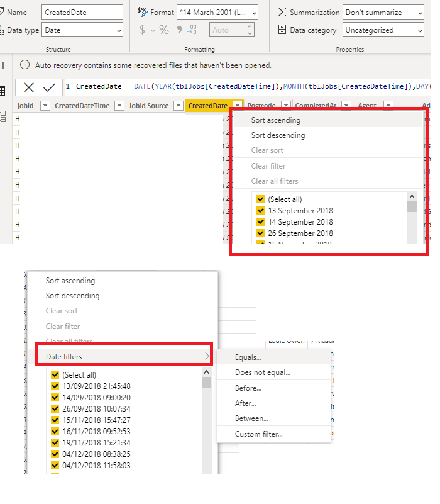Viewport: 440px width, 504px height.
Task: Select the JobId Source column header
Action: coord(148,106)
